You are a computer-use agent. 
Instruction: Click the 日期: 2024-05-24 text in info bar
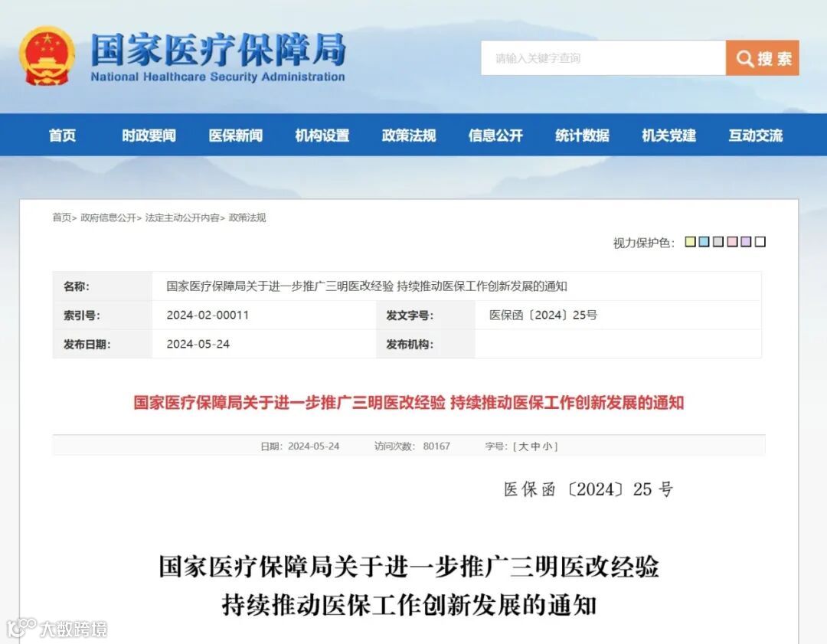tap(299, 446)
